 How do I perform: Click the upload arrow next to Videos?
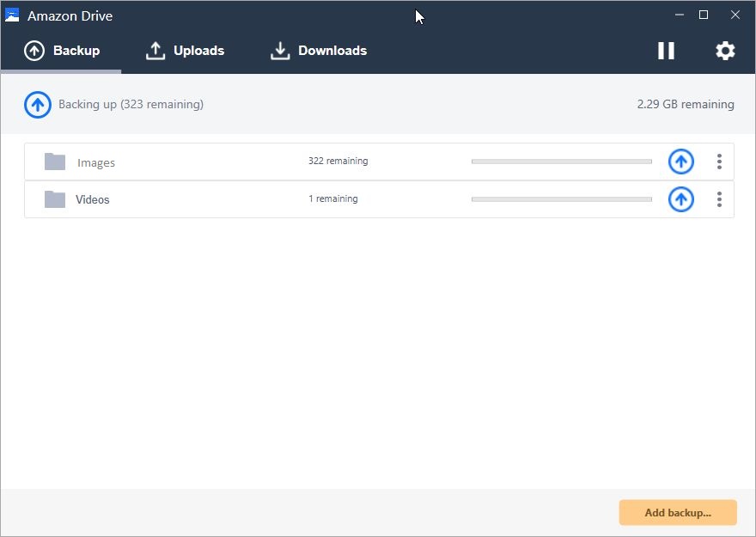680,198
